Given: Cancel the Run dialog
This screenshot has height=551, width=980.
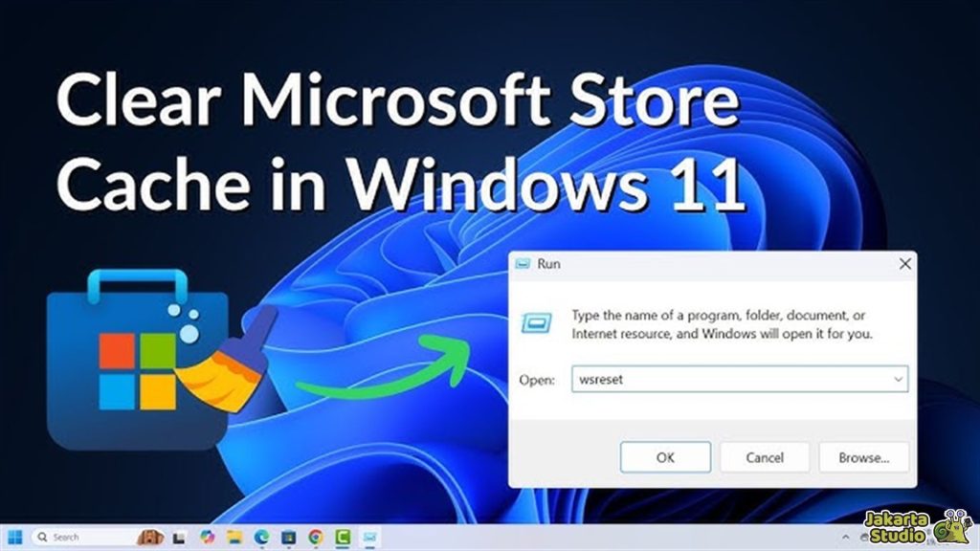Looking at the screenshot, I should [x=764, y=457].
